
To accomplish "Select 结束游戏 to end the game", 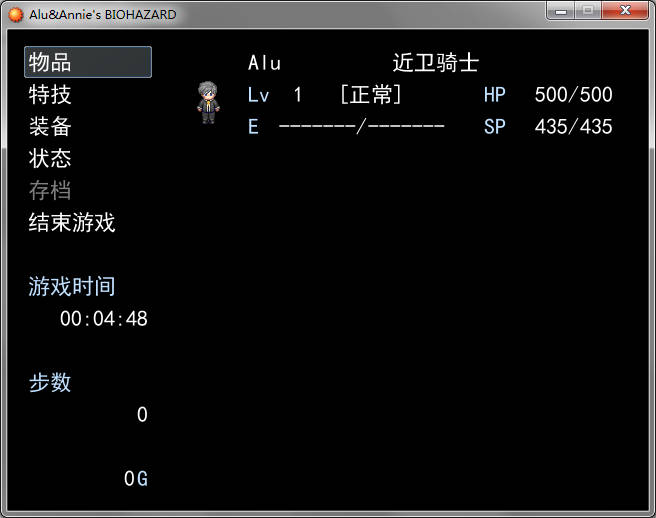I will click(72, 222).
